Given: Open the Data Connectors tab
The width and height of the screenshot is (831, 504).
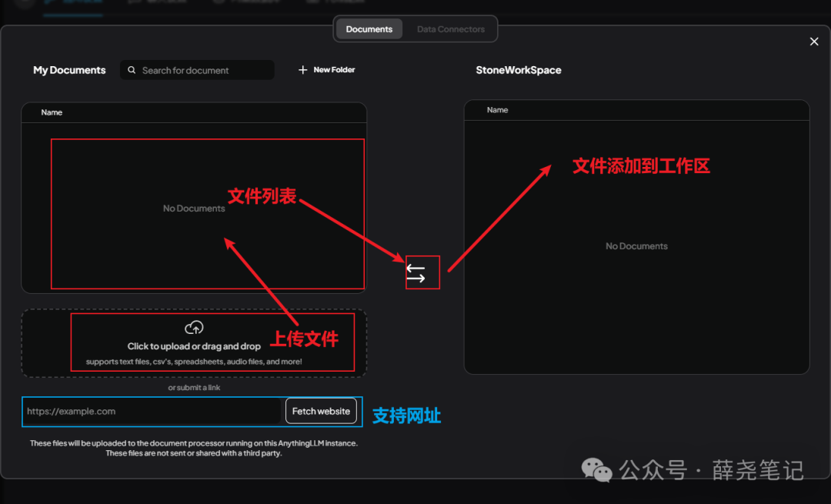Looking at the screenshot, I should (x=450, y=29).
